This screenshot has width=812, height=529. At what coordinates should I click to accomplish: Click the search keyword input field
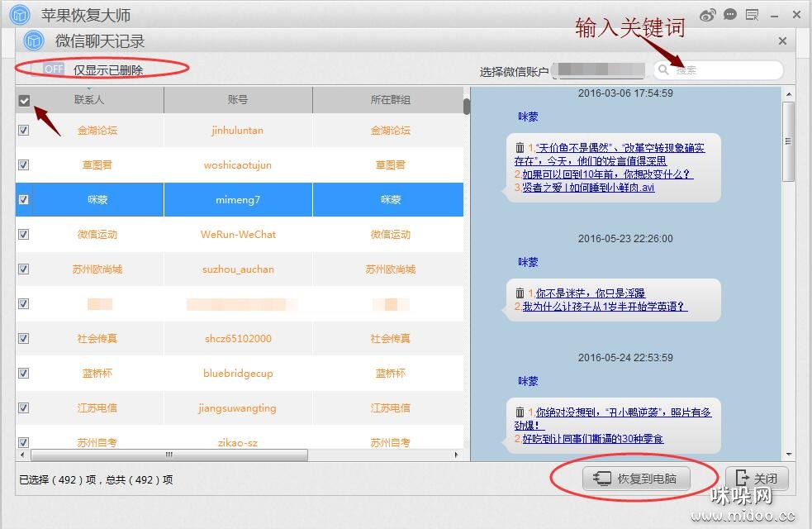point(718,70)
